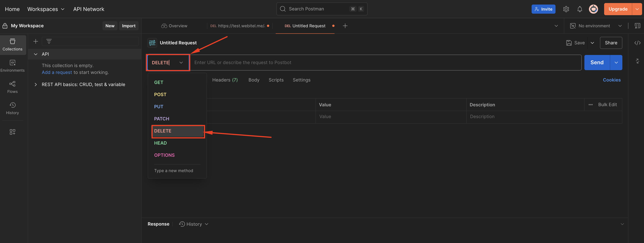Click the plus icon to create a collection
Image resolution: width=644 pixels, height=243 pixels.
36,41
